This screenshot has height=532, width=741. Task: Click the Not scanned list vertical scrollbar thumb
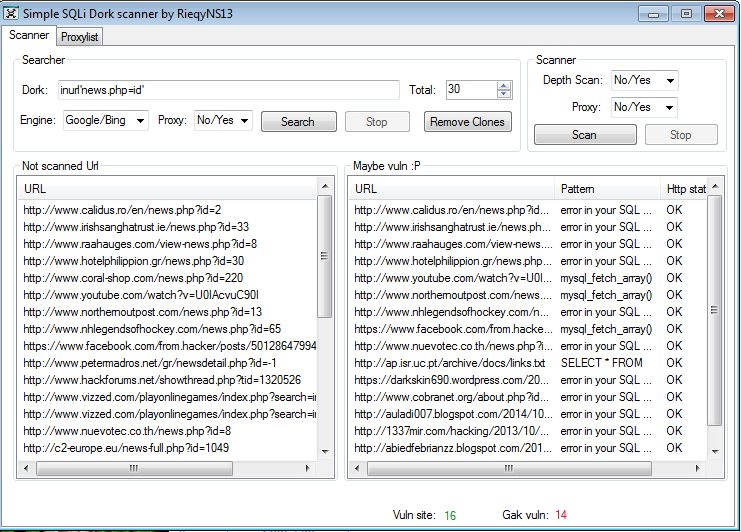325,256
